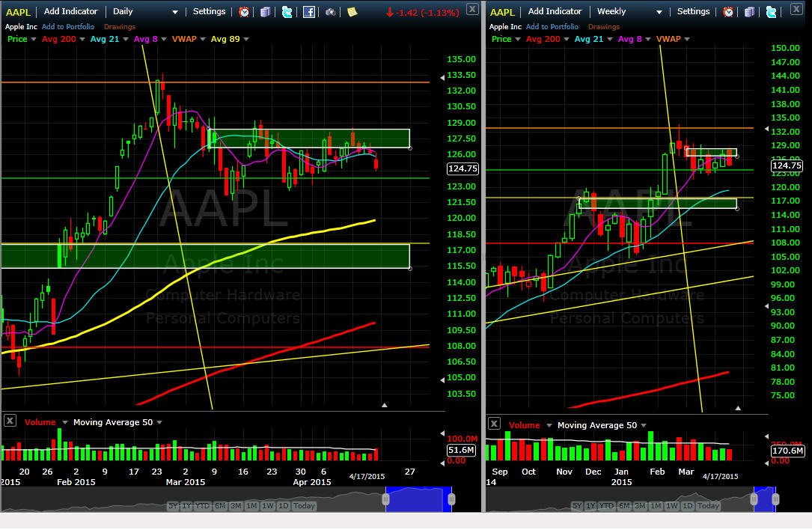The height and width of the screenshot is (530, 812).
Task: Expand Avg 200 options in Daily chart
Action: pyautogui.click(x=82, y=40)
